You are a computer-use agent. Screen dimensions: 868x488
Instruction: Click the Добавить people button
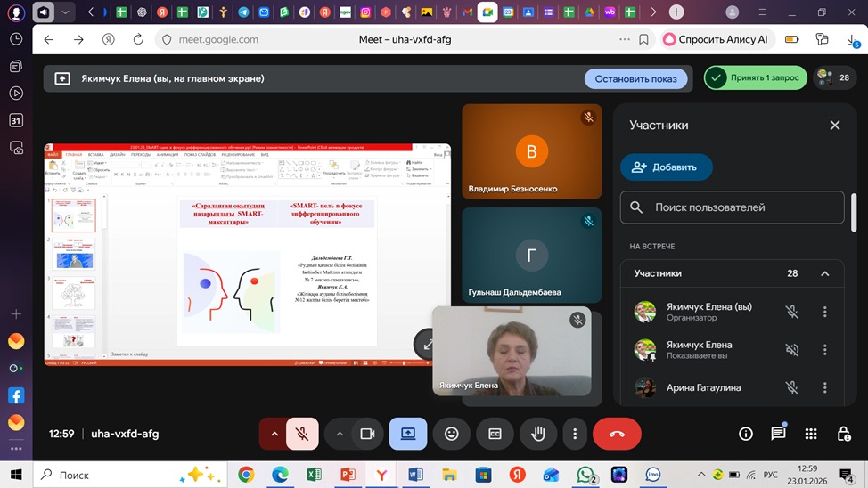point(666,167)
